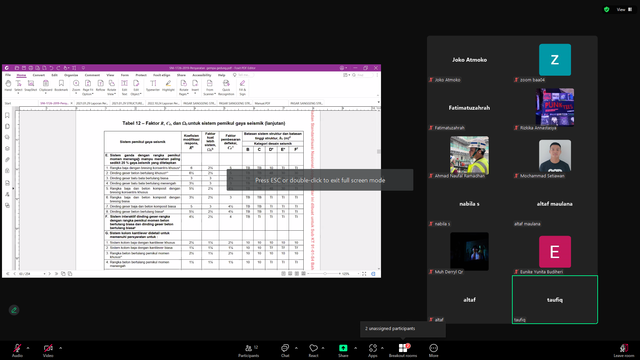Viewport: 640px width, 360px height.
Task: Switch to Protect ribbon tab
Action: tap(141, 75)
